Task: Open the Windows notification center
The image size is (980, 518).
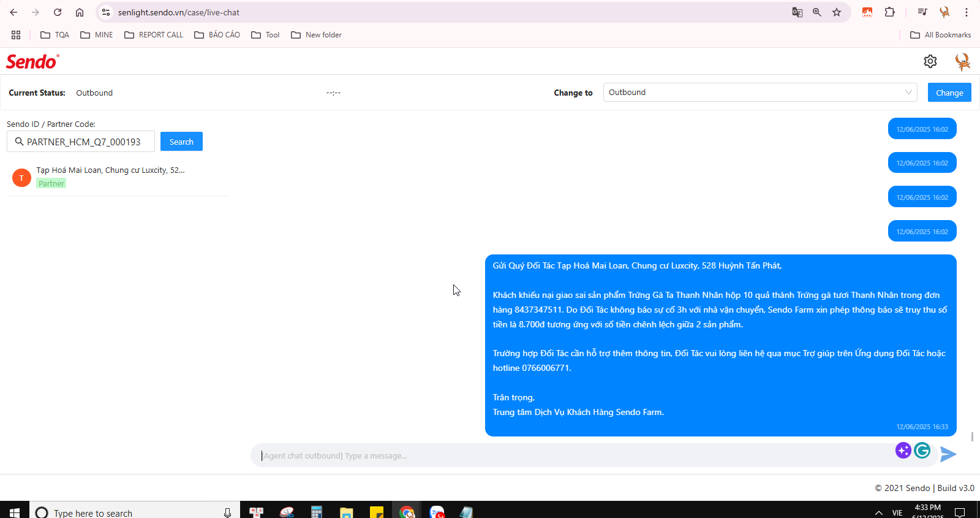Action: 960,512
